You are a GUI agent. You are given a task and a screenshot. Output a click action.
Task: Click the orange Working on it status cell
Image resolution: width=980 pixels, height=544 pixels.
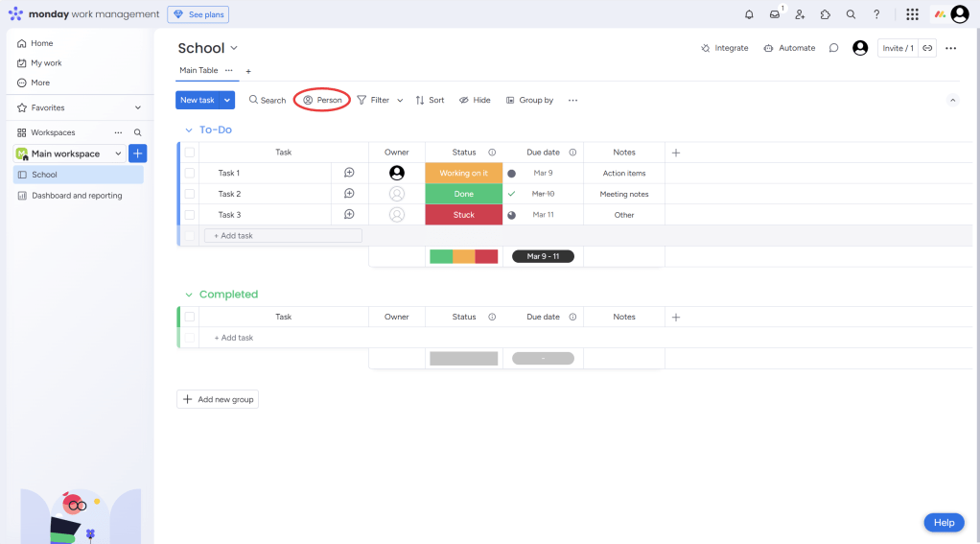pyautogui.click(x=463, y=174)
